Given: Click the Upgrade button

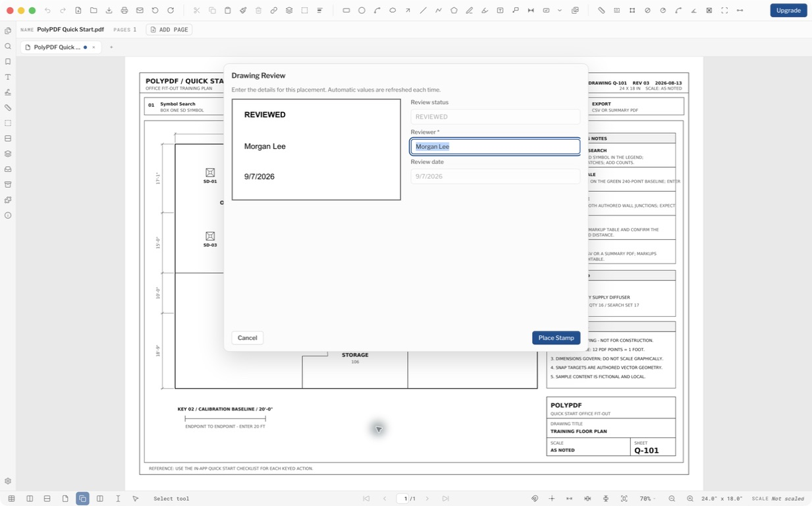Looking at the screenshot, I should 788,11.
